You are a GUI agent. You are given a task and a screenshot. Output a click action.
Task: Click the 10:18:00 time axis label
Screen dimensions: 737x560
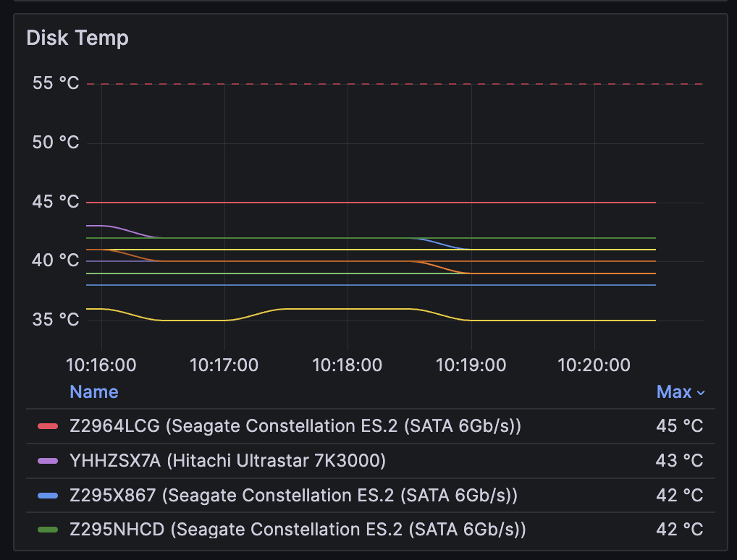tap(348, 365)
